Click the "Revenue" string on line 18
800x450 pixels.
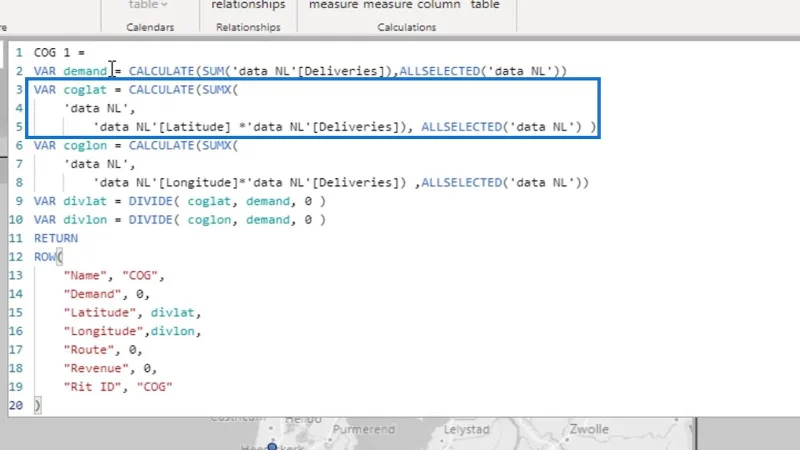96,368
